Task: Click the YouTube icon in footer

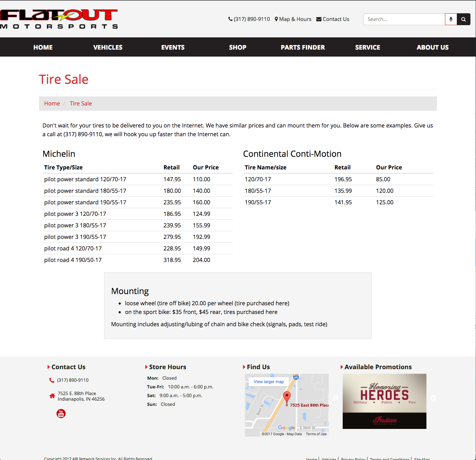Action: 61,414
